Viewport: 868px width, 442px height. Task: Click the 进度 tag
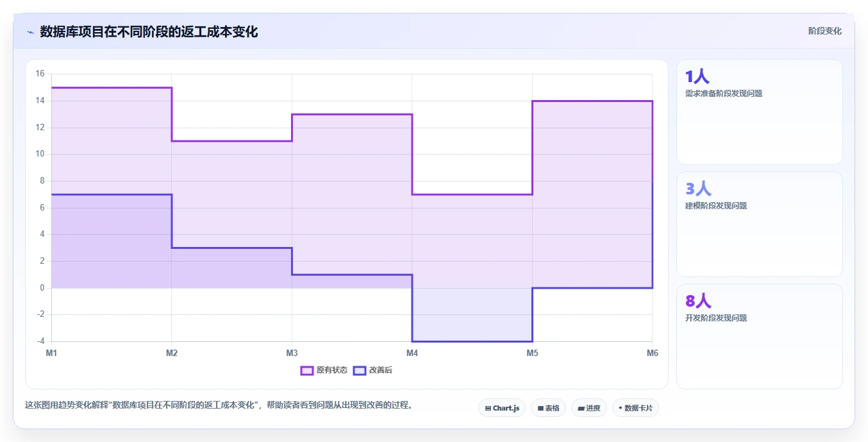point(588,408)
